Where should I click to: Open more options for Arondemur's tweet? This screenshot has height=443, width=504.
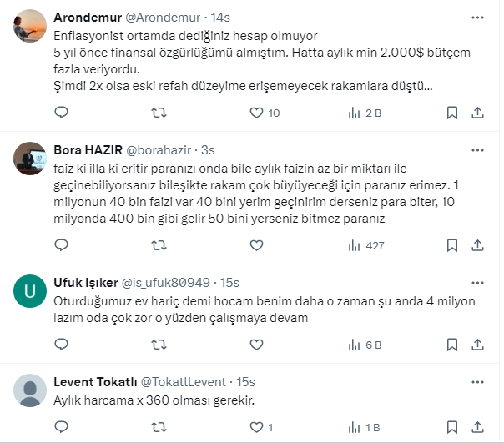tap(476, 18)
